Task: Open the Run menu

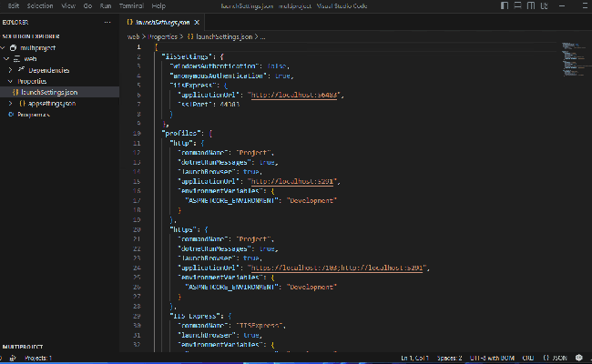Action: [106, 6]
